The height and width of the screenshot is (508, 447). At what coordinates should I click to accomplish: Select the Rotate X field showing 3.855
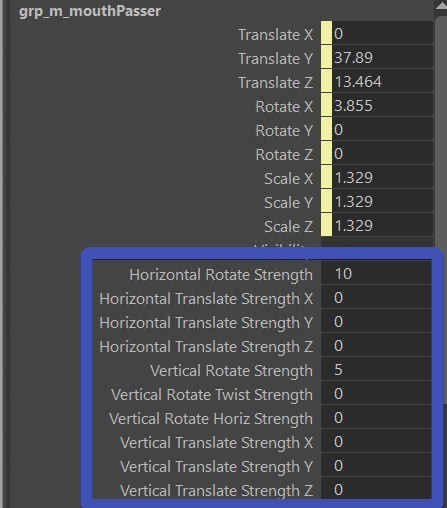tap(382, 105)
